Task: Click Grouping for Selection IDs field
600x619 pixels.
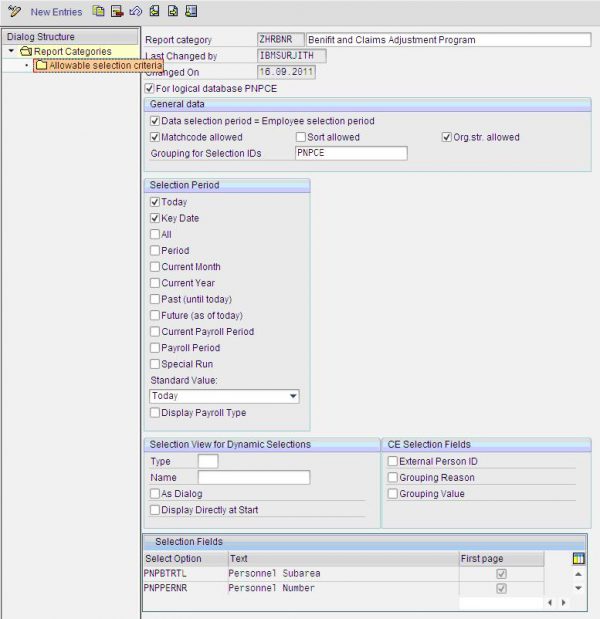Action: pyautogui.click(x=351, y=153)
